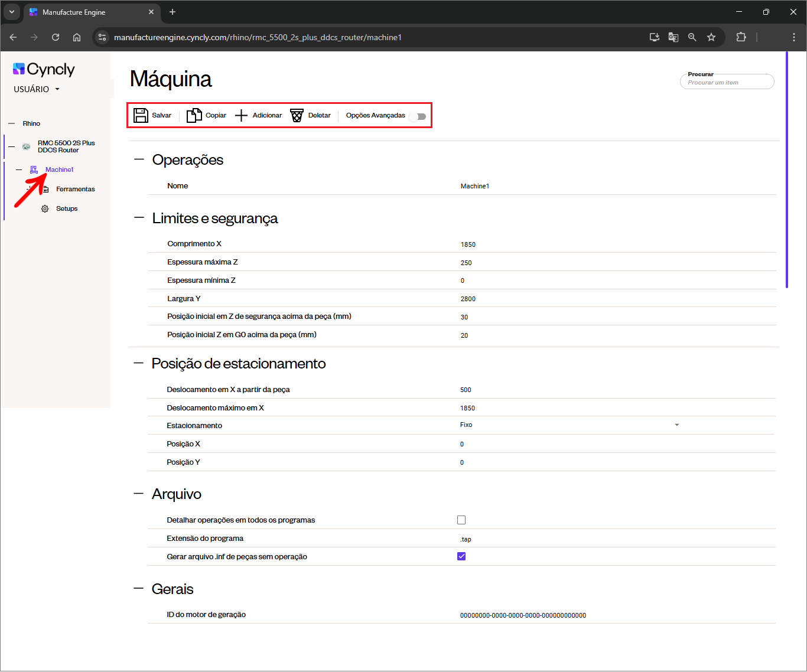Open the USUÁRIO dropdown menu
807x672 pixels.
coord(37,89)
